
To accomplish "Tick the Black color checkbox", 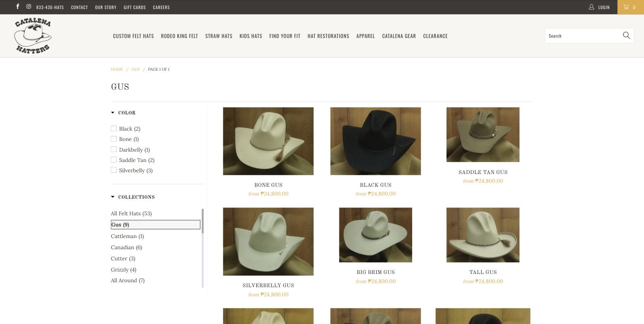I will click(114, 129).
